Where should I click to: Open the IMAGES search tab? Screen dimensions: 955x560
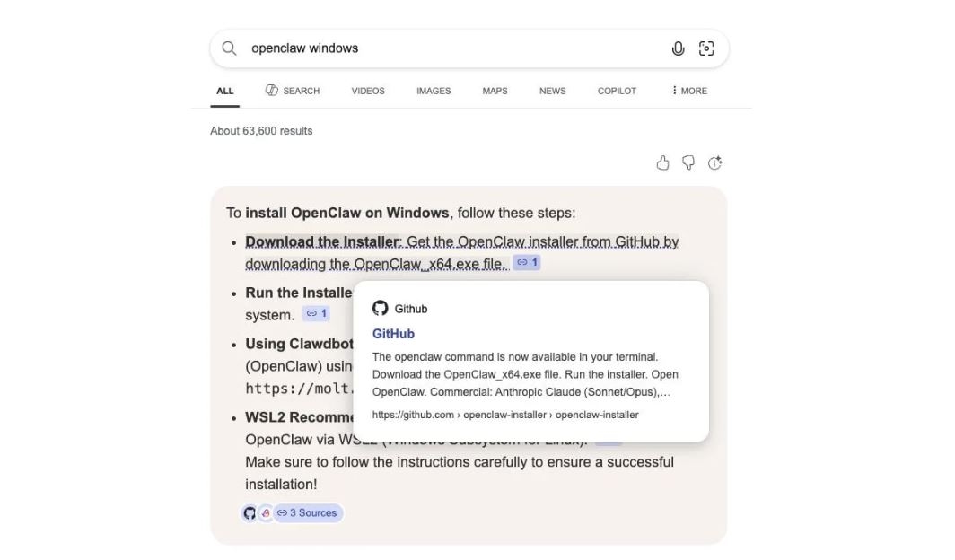(434, 90)
